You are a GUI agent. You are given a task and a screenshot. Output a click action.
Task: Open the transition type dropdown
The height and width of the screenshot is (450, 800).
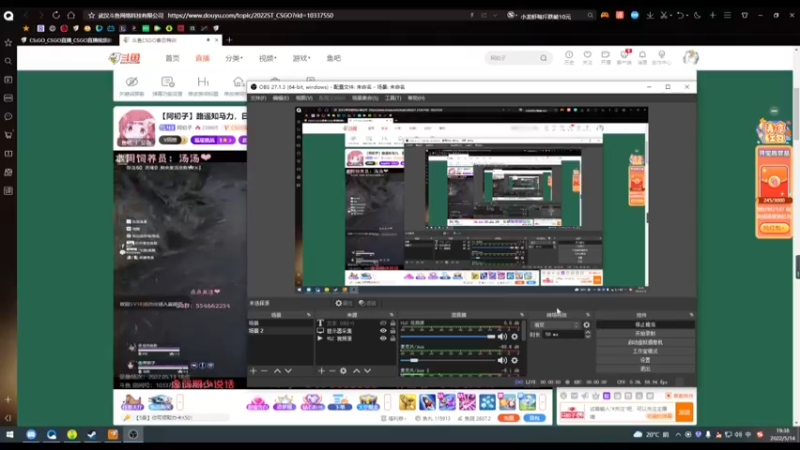[555, 325]
